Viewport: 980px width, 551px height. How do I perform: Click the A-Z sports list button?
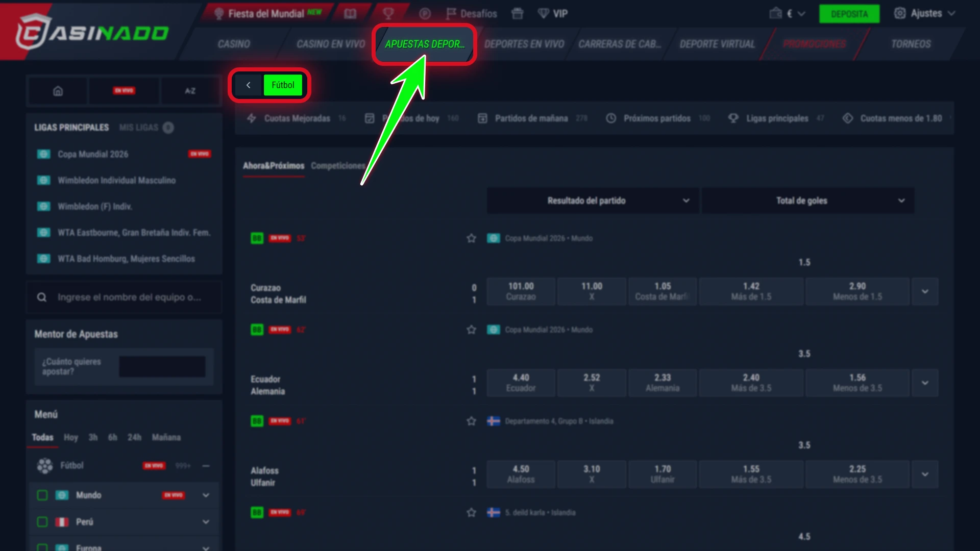(x=190, y=91)
